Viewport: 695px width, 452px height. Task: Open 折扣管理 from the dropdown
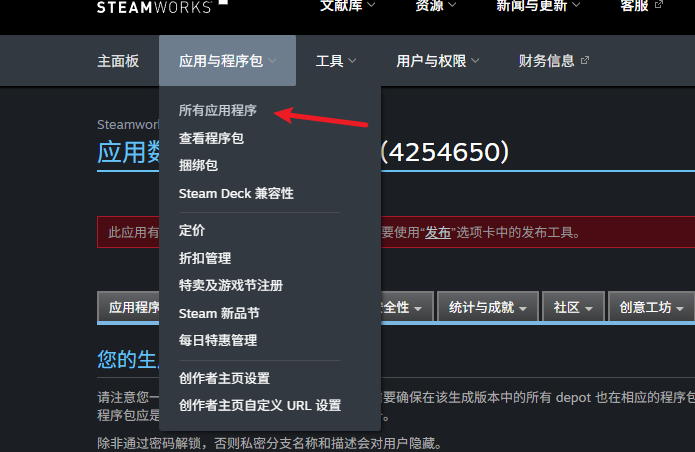coord(205,258)
